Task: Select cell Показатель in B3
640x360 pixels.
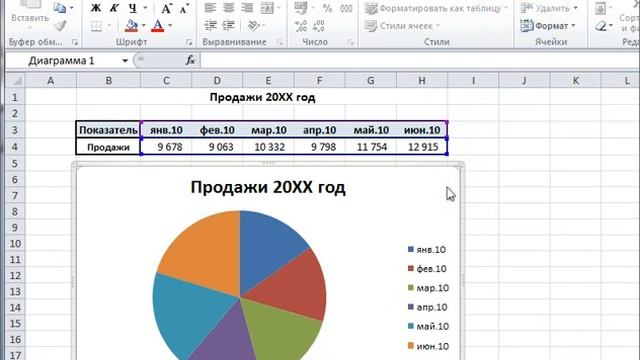Action: (x=108, y=130)
